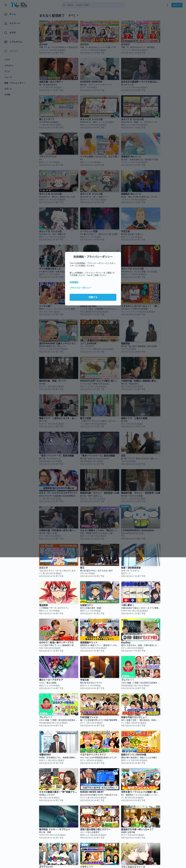Open 堀潤激論サミット thumbnail

click(x=100, y=630)
